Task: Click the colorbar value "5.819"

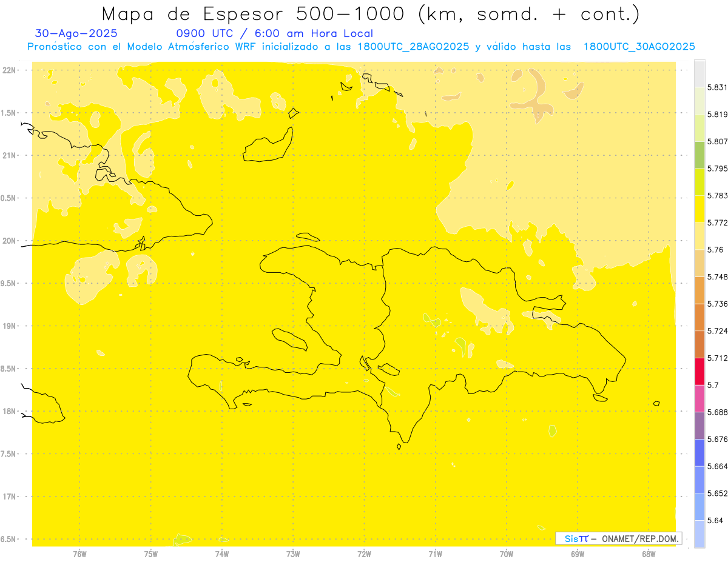Action: coord(717,114)
